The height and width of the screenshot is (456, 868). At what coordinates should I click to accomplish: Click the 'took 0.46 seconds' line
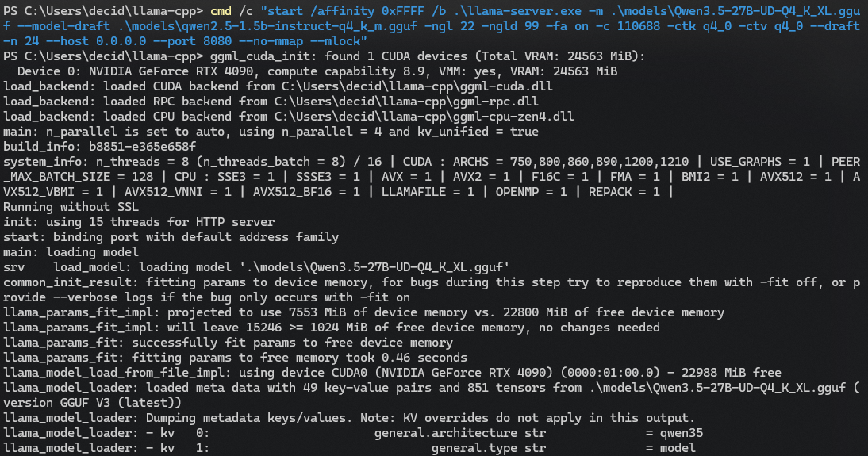coord(235,358)
